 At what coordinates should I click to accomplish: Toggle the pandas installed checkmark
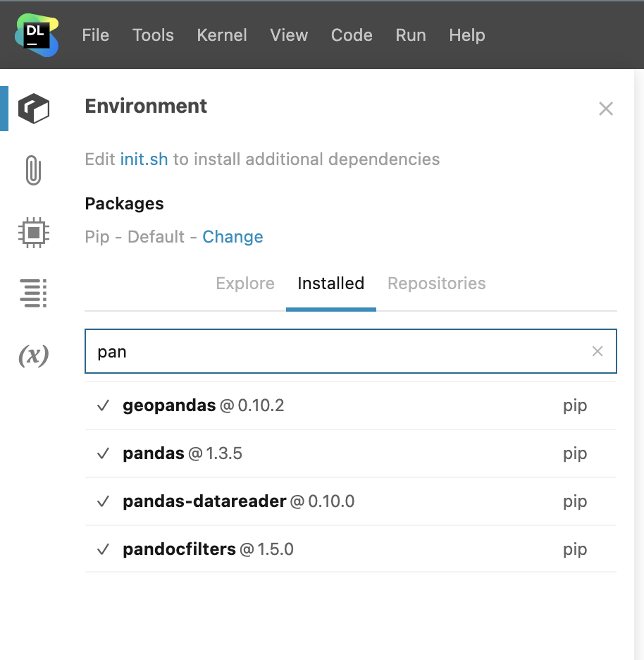coord(104,453)
